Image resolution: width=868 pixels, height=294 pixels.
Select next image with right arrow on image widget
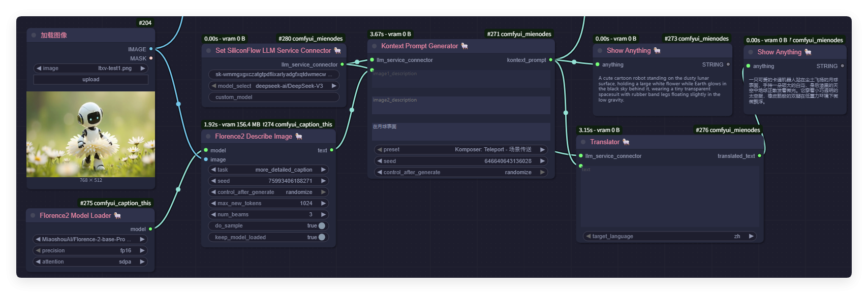142,68
